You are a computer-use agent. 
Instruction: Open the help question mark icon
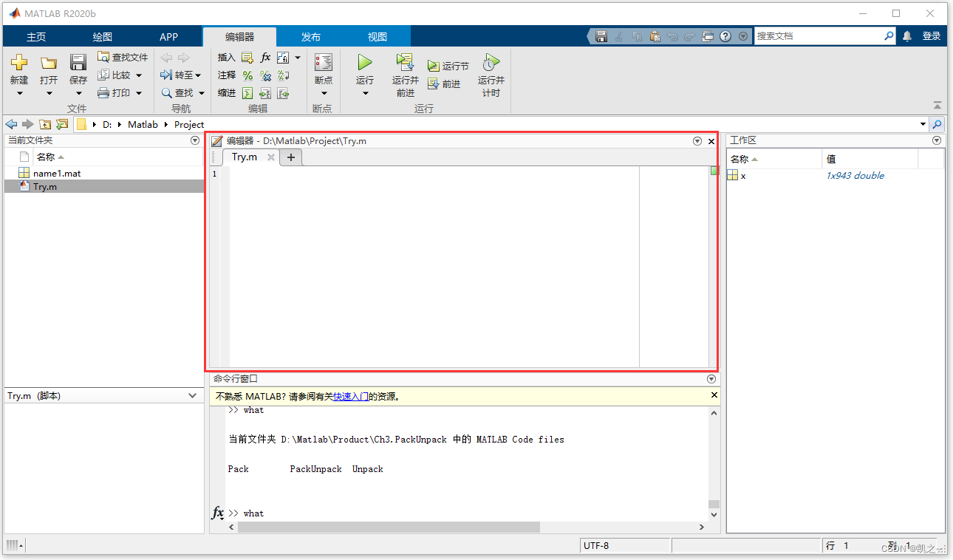pos(725,35)
